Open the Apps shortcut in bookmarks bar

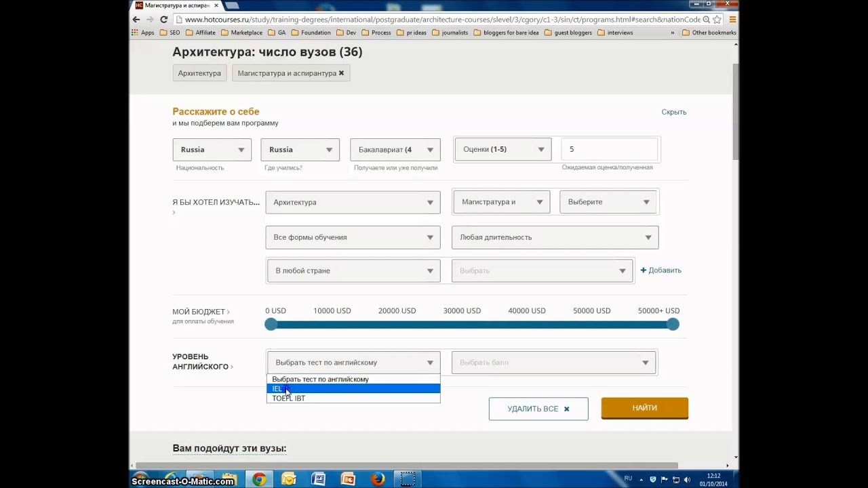click(143, 33)
